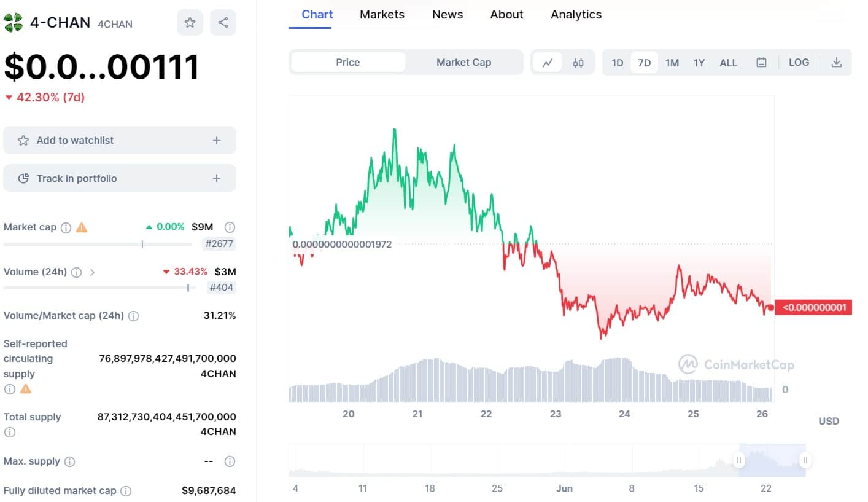Click the left range slider handle
The image size is (868, 502).
[x=739, y=460]
